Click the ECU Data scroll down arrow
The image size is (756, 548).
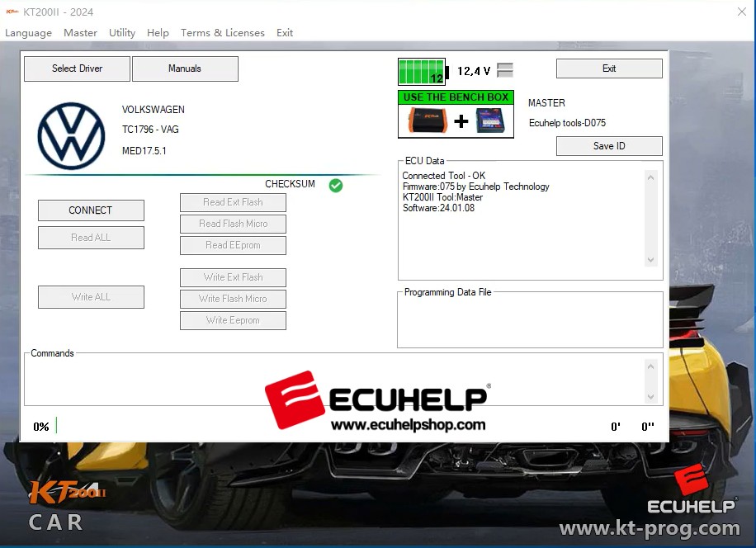pyautogui.click(x=651, y=260)
